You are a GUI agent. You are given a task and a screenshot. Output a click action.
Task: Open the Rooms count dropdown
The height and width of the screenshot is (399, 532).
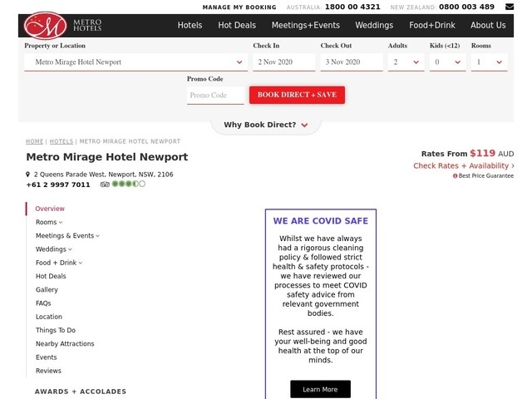click(x=490, y=62)
